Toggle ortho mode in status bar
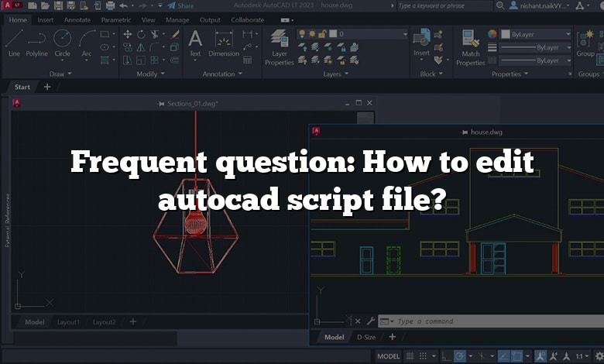 [x=446, y=356]
